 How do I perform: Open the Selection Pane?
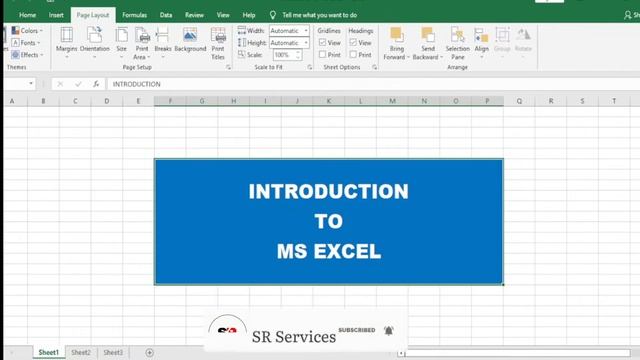(458, 43)
